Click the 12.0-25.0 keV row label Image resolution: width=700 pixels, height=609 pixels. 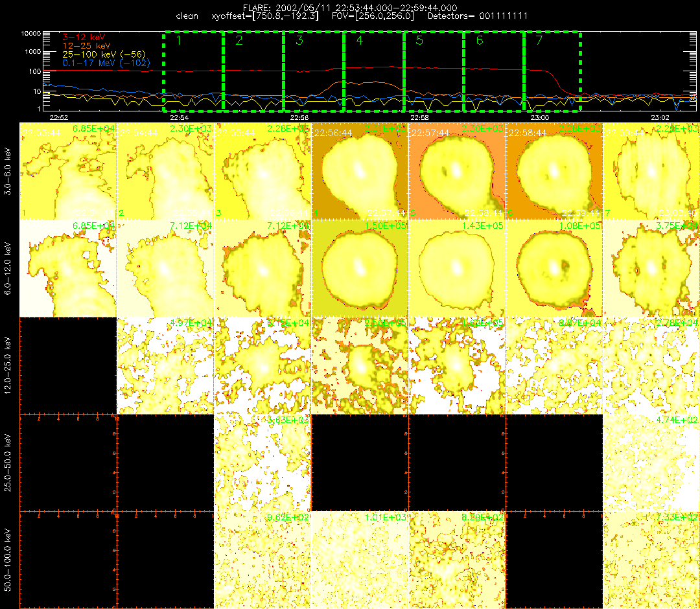[8, 366]
